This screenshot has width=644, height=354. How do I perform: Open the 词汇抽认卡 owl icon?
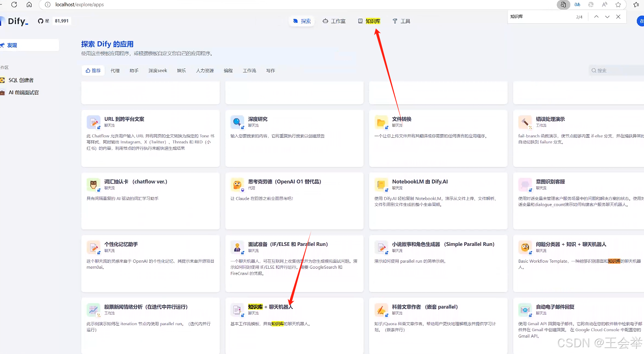(x=93, y=185)
